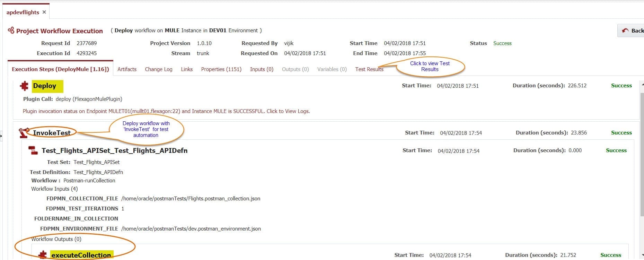
Task: Click the FDPMN_TEST_ITERATIONS label
Action: [x=82, y=209]
